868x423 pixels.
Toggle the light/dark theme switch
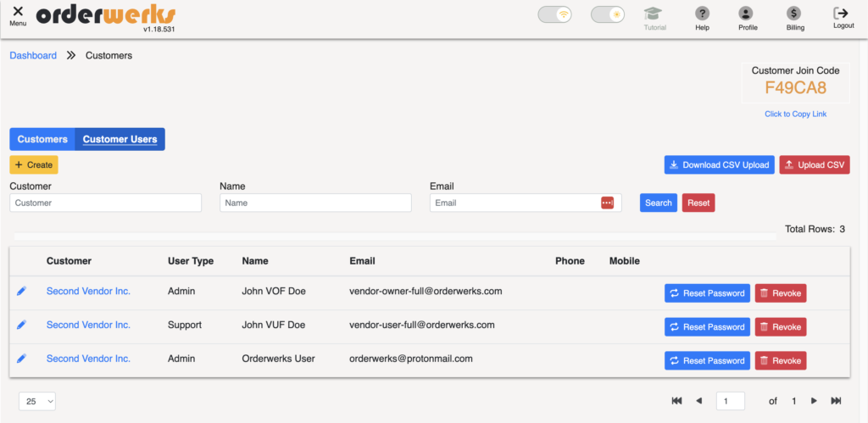[608, 14]
